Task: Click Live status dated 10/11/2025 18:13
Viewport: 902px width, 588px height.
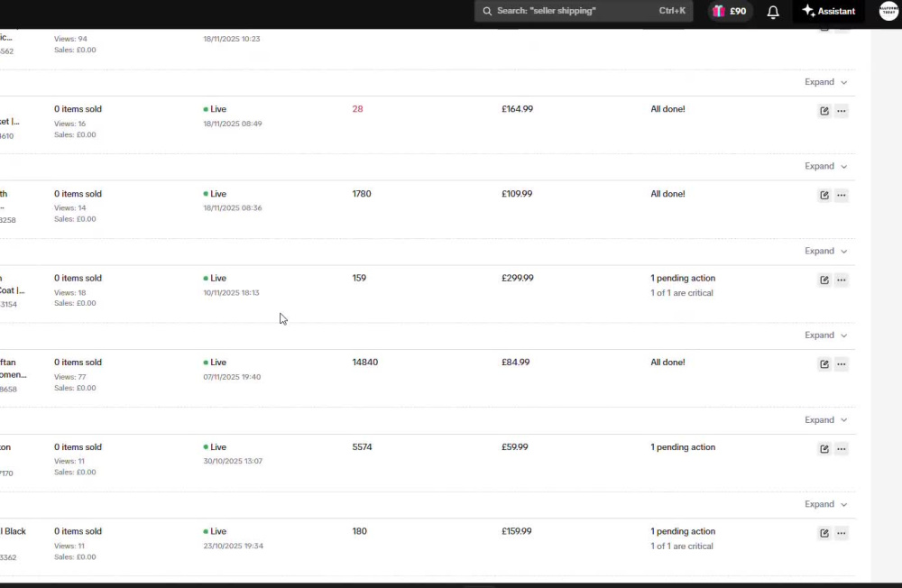Action: click(x=215, y=278)
